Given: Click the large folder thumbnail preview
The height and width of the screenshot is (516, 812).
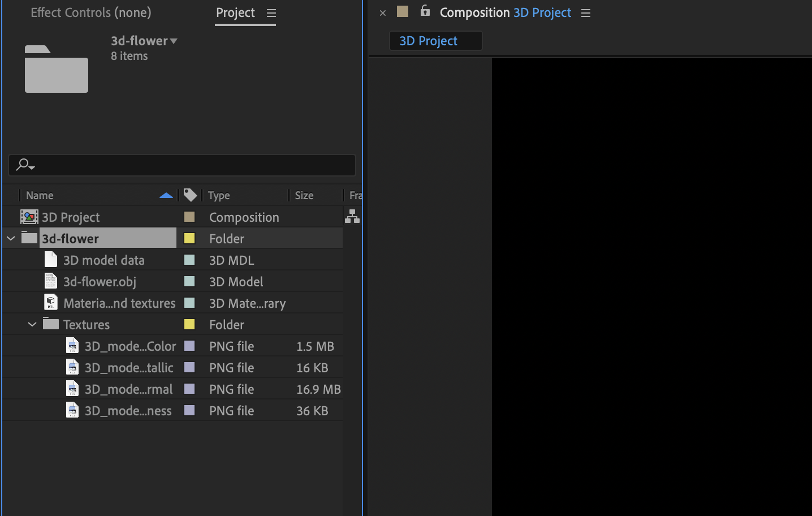Looking at the screenshot, I should click(x=57, y=69).
